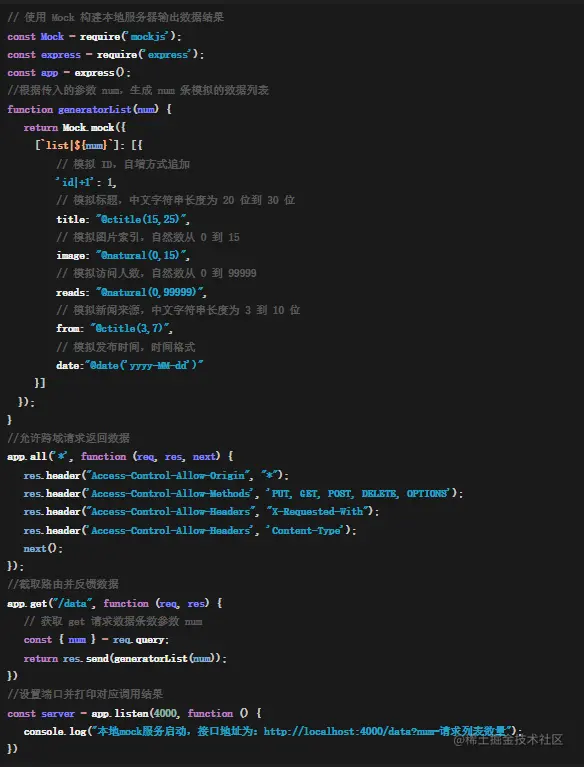Click the header line containing 'Content-Type'

190,531
